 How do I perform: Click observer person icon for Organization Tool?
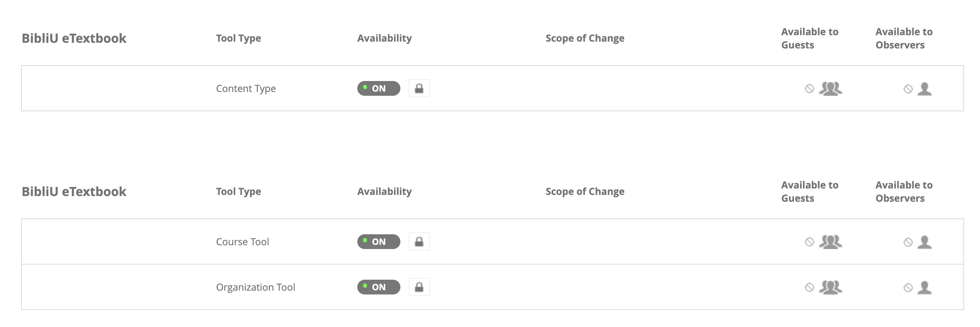(924, 287)
